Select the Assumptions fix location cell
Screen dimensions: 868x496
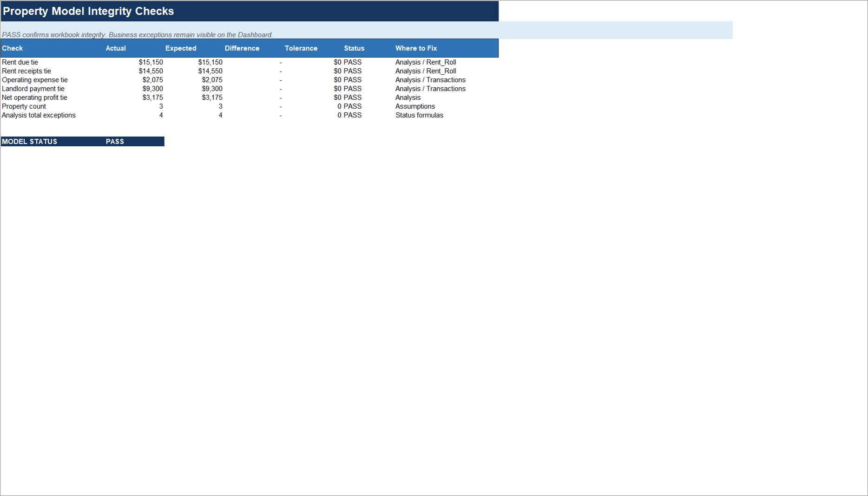[x=415, y=106]
